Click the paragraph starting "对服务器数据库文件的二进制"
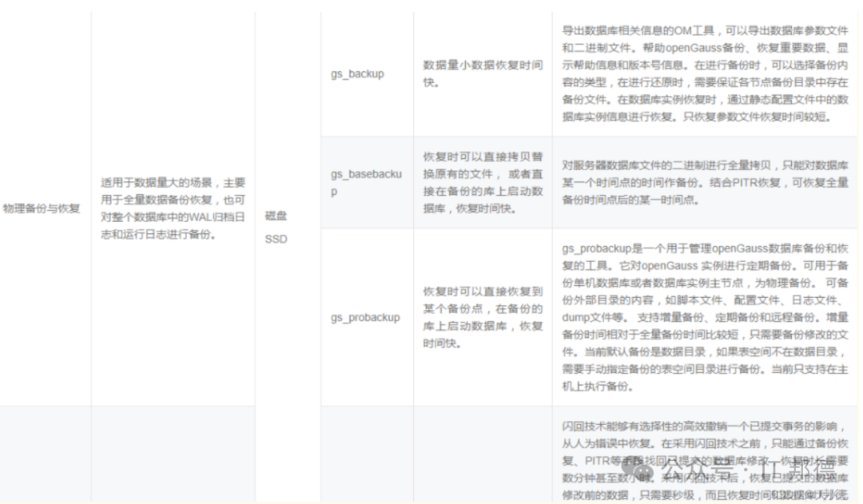This screenshot has width=863, height=504. coord(705,183)
